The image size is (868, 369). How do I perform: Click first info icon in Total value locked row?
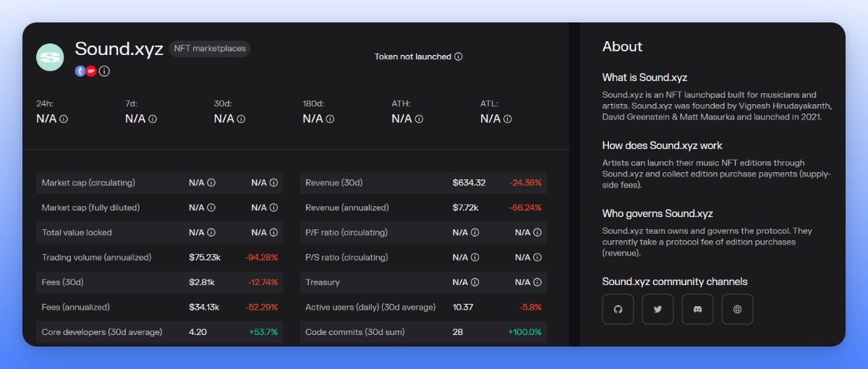point(211,233)
